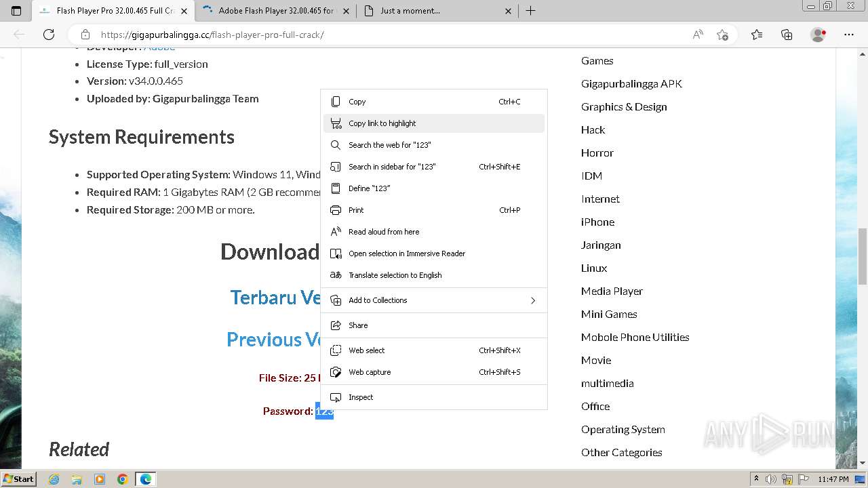868x488 pixels.
Task: Open the Mobole Phone Utilities category
Action: [635, 338]
